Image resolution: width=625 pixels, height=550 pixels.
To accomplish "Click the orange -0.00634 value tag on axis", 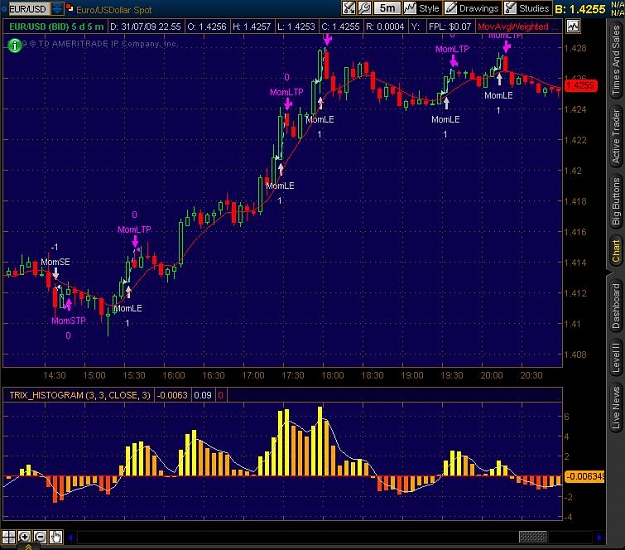I will [584, 476].
